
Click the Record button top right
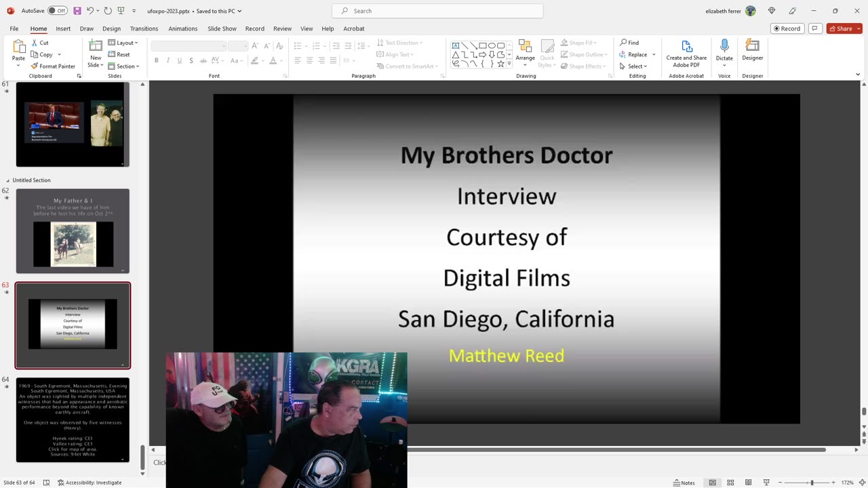(x=787, y=28)
